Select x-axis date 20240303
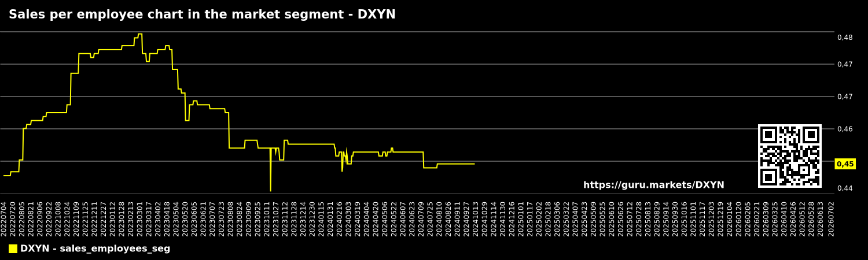This screenshot has height=260, width=868. 349,218
